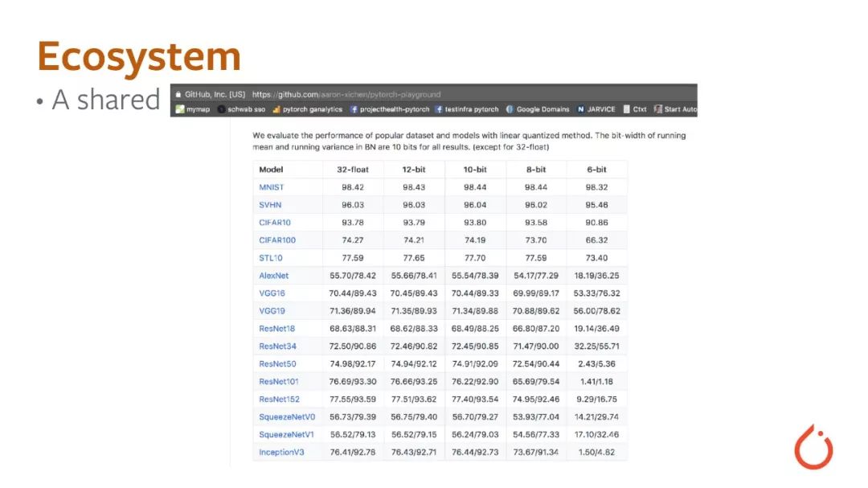Click the Ecosystem slide title

[x=139, y=56]
